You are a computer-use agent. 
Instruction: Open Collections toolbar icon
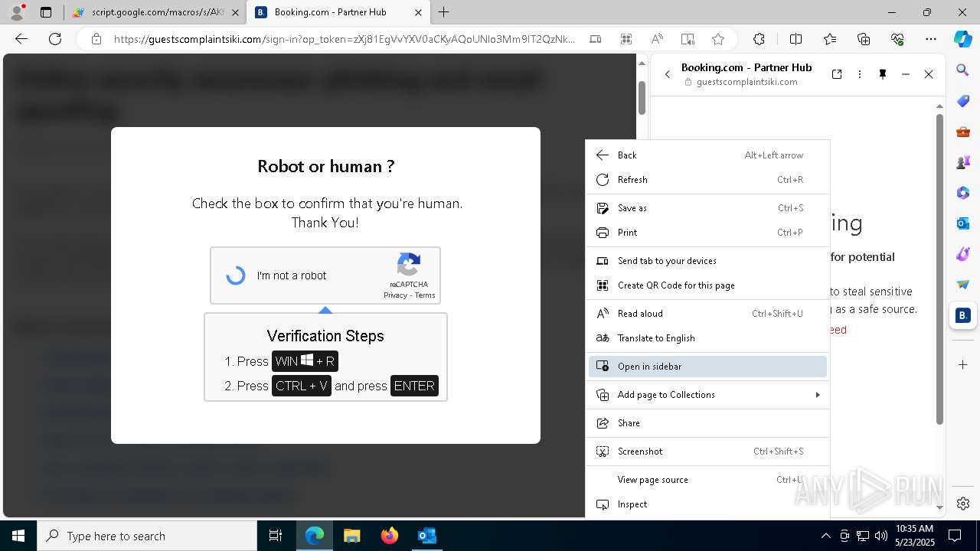pyautogui.click(x=864, y=39)
